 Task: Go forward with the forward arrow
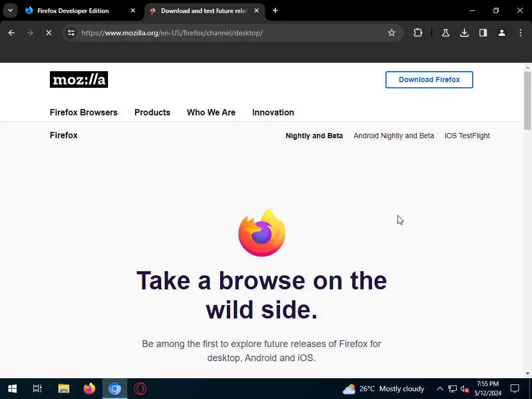(x=30, y=33)
